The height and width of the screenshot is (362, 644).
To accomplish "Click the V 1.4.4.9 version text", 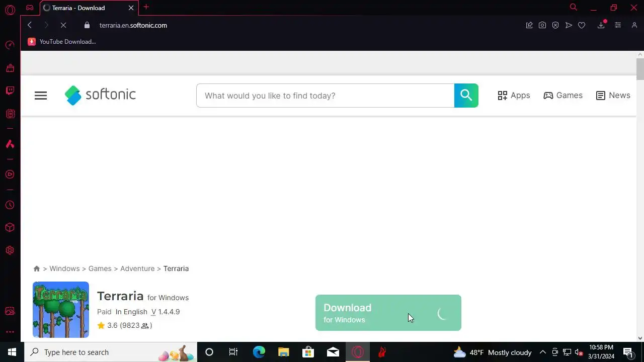I will pyautogui.click(x=166, y=312).
